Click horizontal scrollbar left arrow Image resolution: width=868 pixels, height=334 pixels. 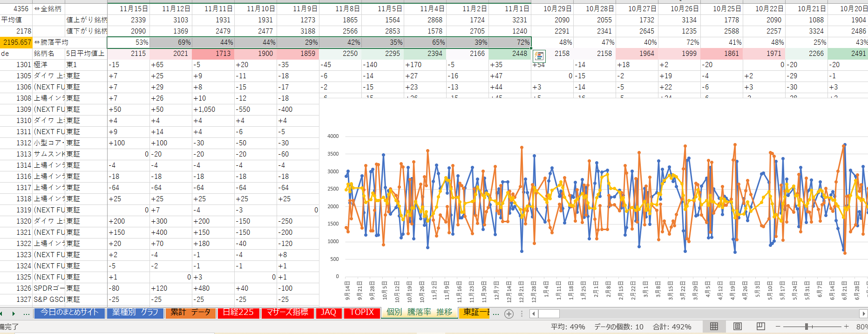[534, 314]
